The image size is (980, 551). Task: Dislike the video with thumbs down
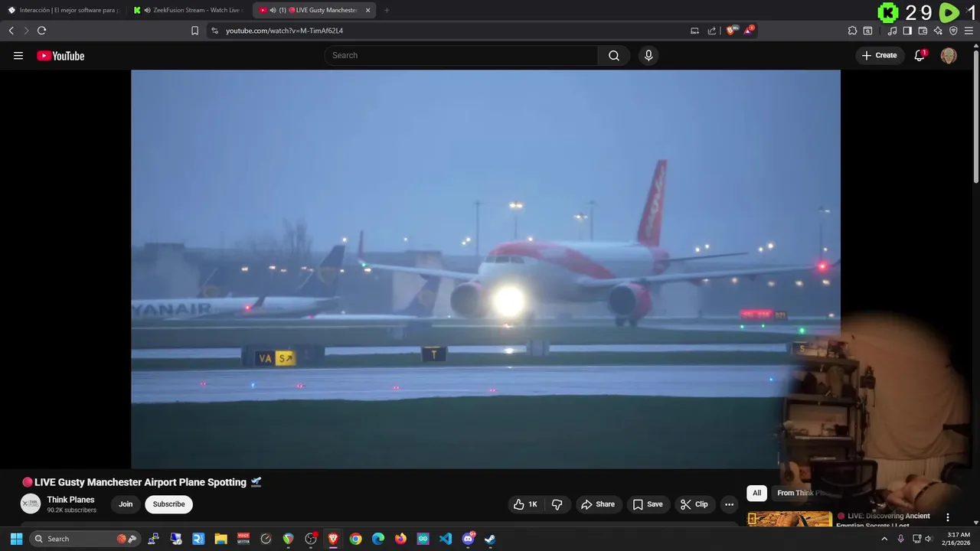tap(557, 504)
